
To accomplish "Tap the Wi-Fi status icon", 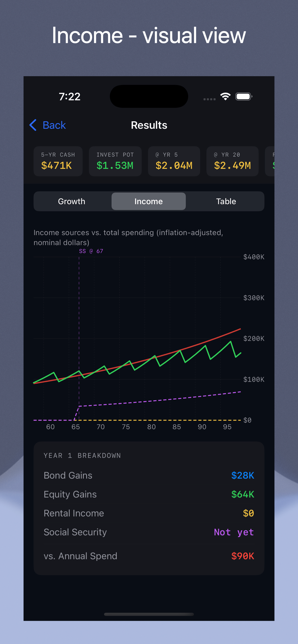I will point(225,96).
